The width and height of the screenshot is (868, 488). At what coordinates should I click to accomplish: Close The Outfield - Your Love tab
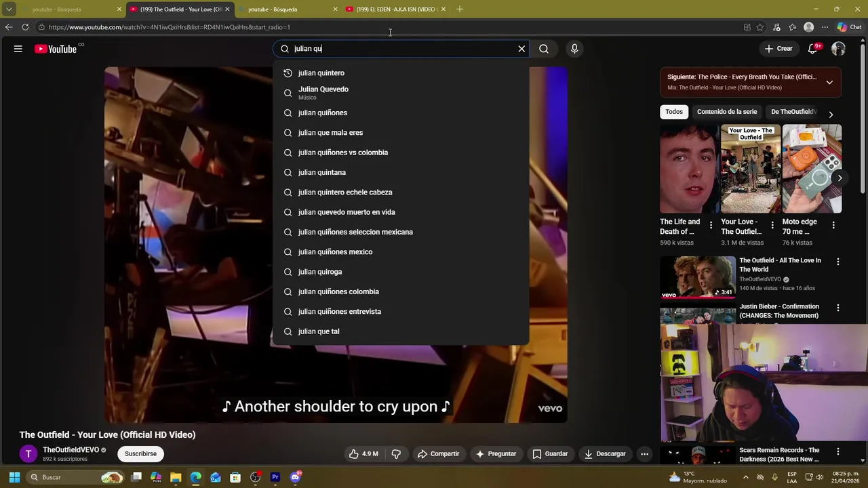(227, 9)
